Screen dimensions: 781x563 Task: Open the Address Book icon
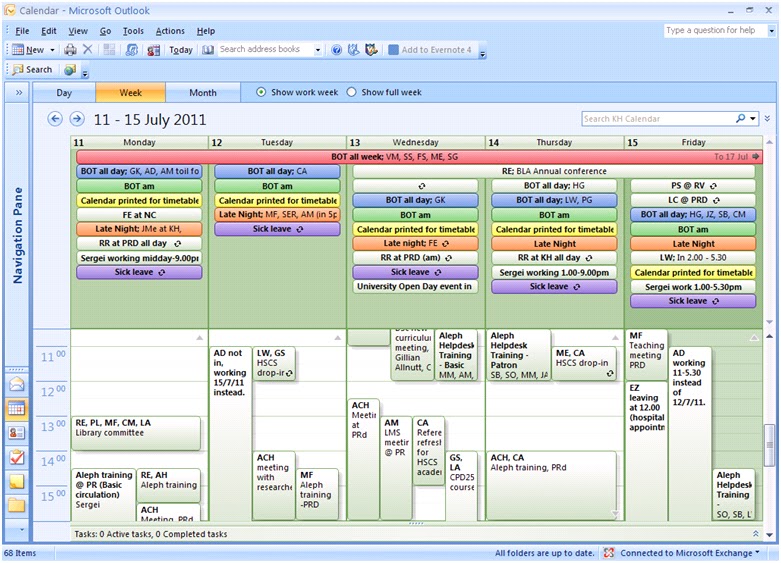(x=208, y=50)
